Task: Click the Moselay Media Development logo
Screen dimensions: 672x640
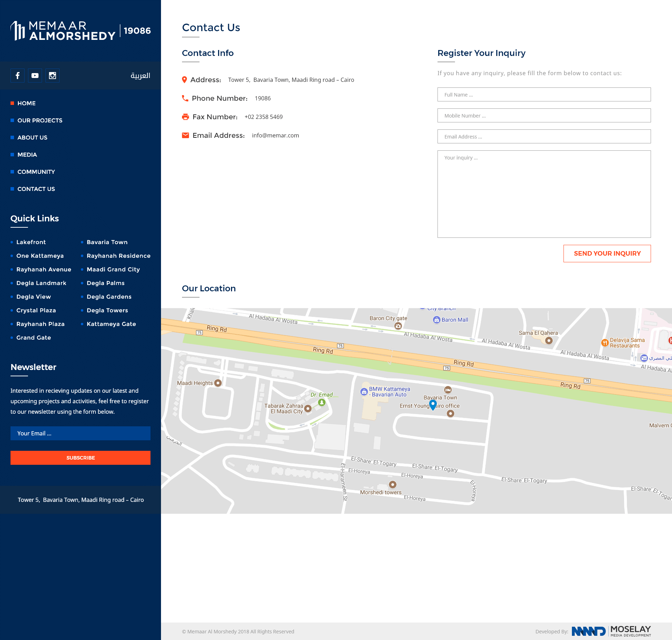Action: (x=611, y=631)
